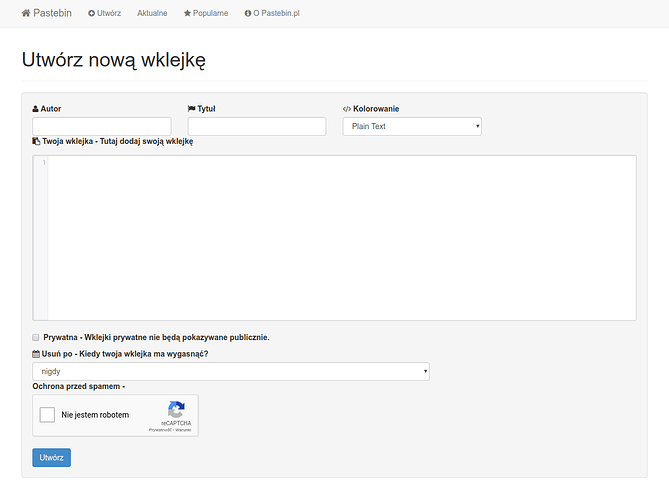Image resolution: width=669 pixels, height=500 pixels.
Task: Click the calendar icon beside Usuń po
Action: pyautogui.click(x=36, y=354)
